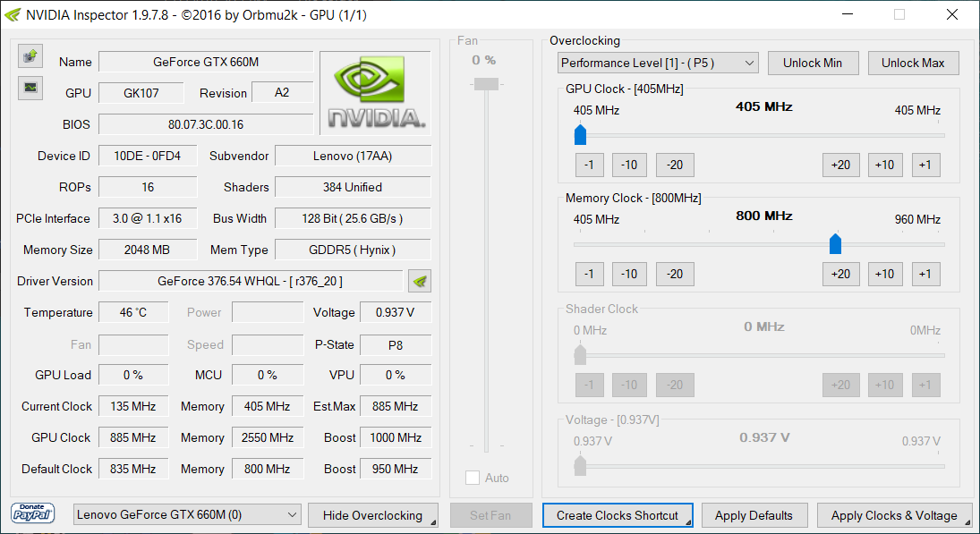The image size is (980, 534).
Task: Click the Subvendor value Lenovo (17AA)
Action: pos(354,156)
